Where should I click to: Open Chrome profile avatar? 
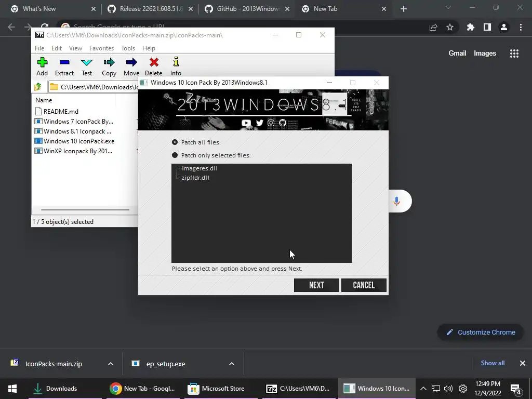[504, 27]
